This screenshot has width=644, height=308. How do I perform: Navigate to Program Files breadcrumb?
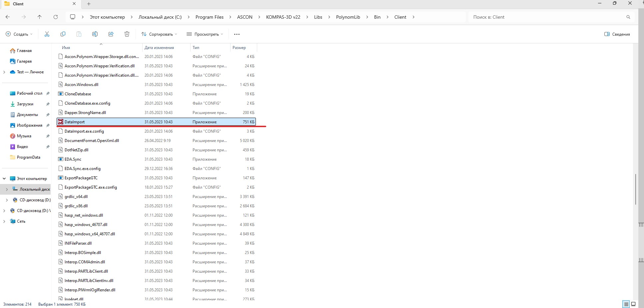(x=210, y=17)
